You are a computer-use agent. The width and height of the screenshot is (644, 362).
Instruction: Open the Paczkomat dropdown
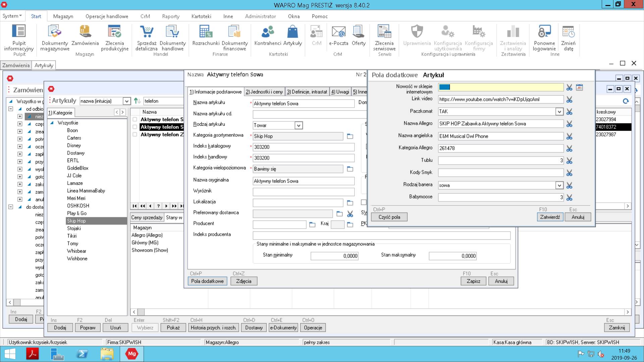(559, 112)
